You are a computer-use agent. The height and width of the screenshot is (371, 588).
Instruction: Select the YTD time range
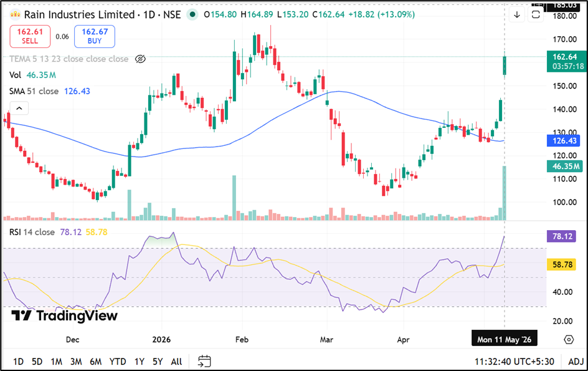(x=117, y=362)
